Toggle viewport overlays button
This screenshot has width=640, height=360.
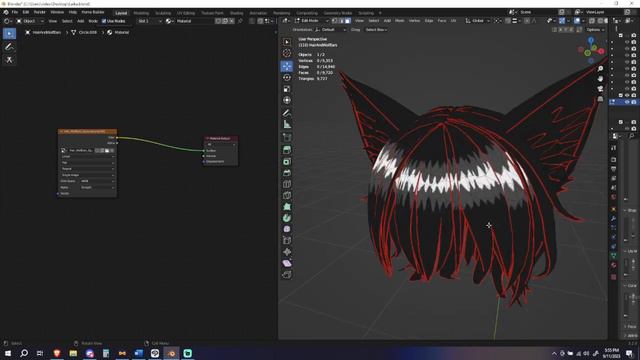point(577,21)
